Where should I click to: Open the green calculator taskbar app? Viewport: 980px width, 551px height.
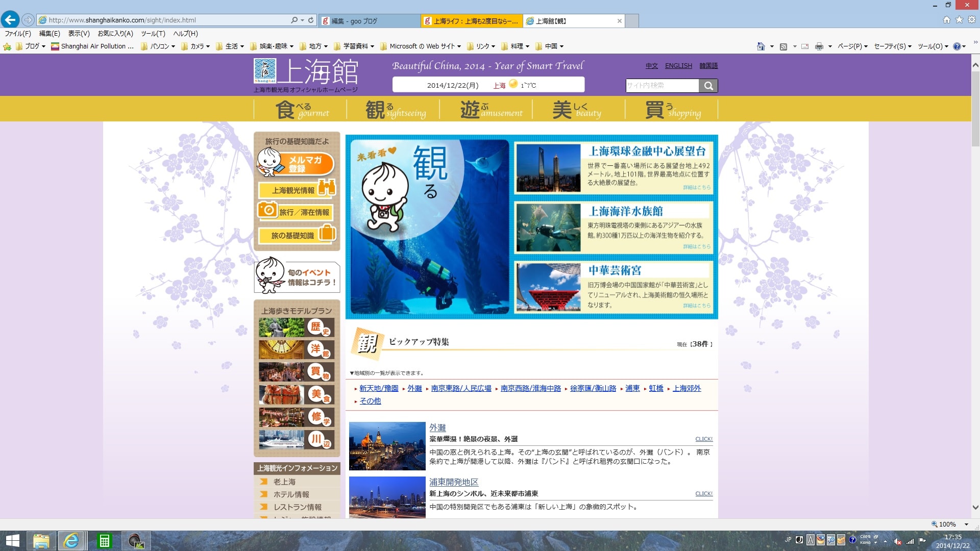105,541
